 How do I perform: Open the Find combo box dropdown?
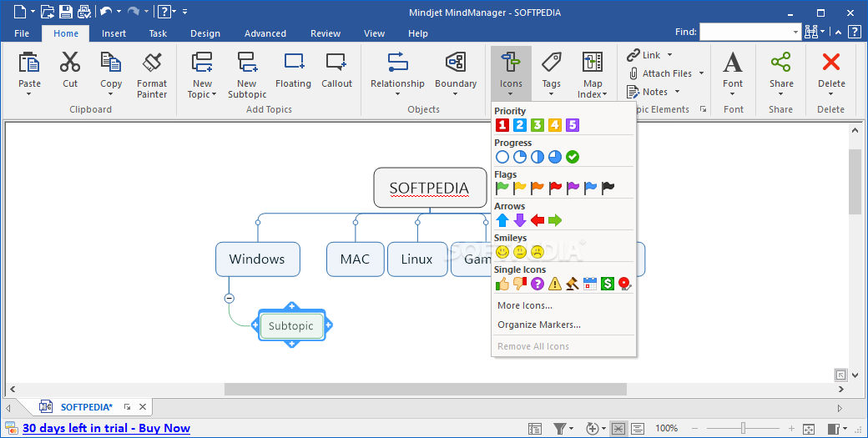click(796, 32)
